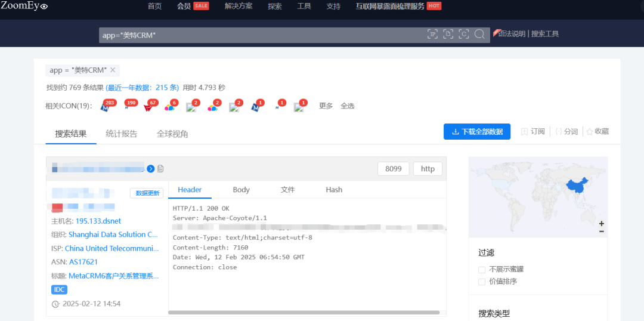
Task: Click the C scan icon in search bar
Action: point(464,34)
